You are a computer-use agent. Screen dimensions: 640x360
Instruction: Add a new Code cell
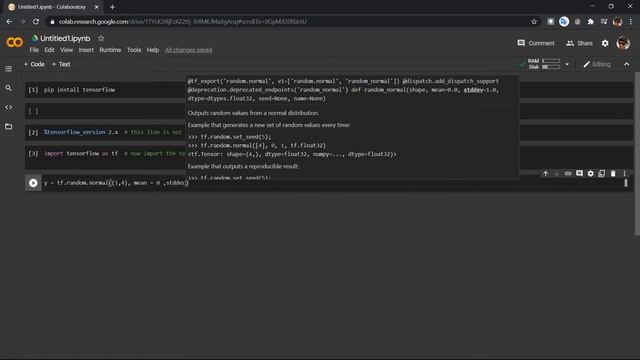pyautogui.click(x=34, y=64)
